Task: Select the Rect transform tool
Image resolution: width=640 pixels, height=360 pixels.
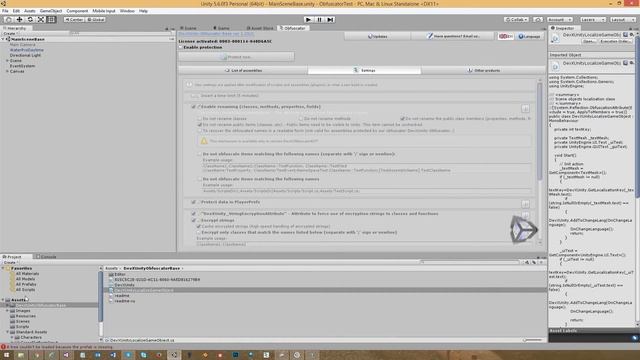Action: click(51, 19)
